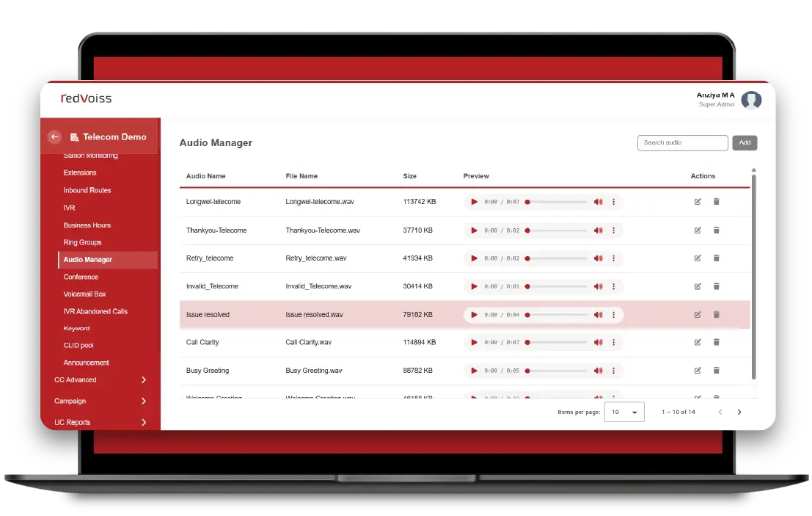Select Audio Manager in the sidebar
This screenshot has width=812, height=516.
coord(108,260)
